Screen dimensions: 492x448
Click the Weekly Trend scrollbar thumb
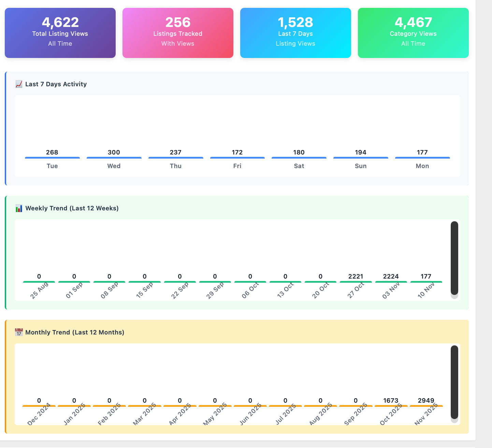pos(454,258)
